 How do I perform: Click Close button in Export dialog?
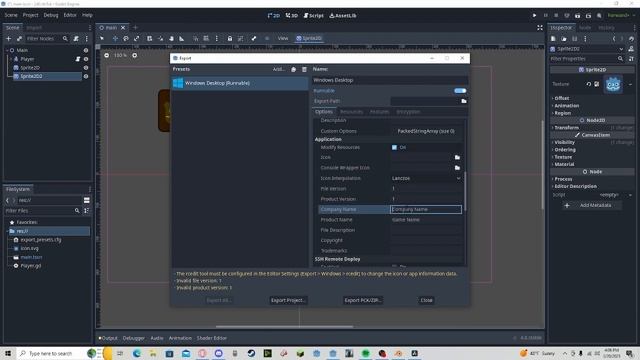point(427,300)
